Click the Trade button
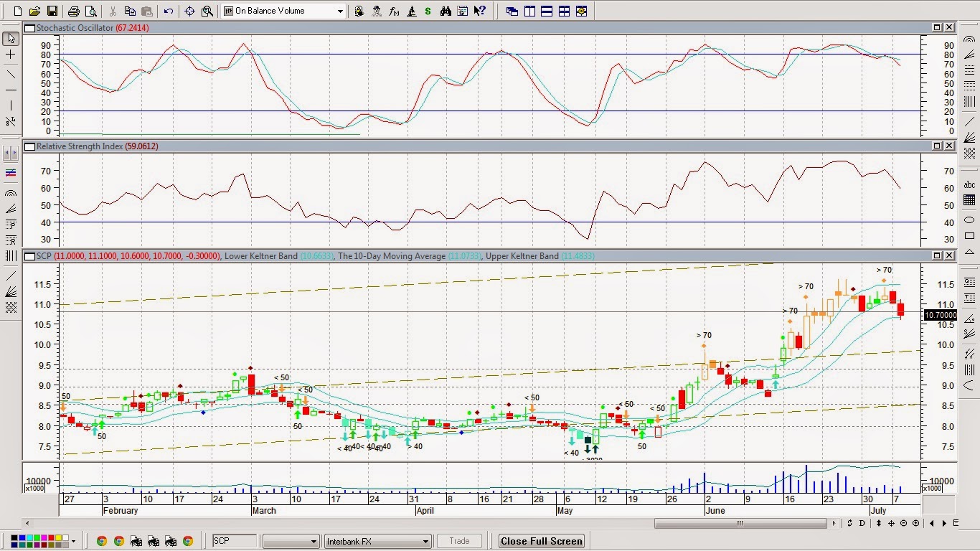Image resolution: width=980 pixels, height=551 pixels. click(459, 541)
